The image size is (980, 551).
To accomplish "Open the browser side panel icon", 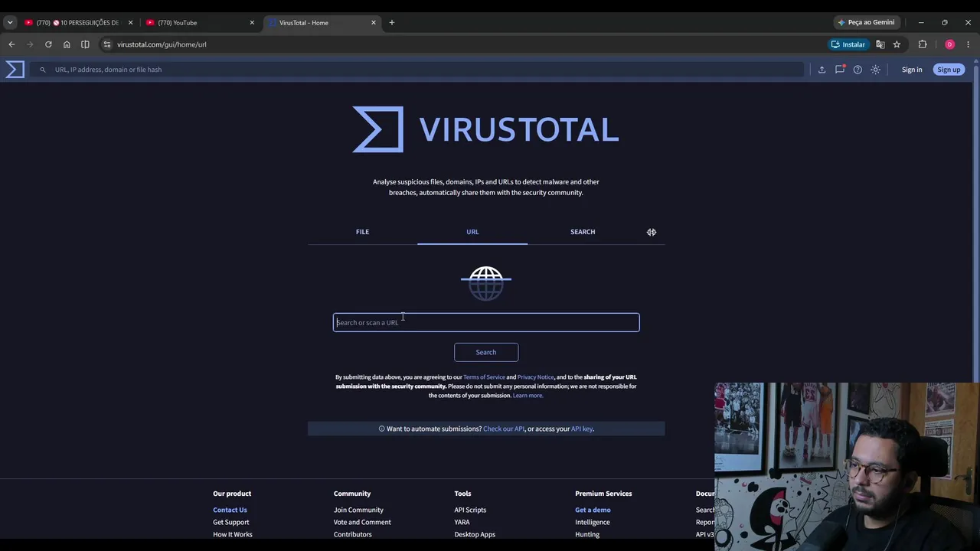I will pyautogui.click(x=85, y=44).
